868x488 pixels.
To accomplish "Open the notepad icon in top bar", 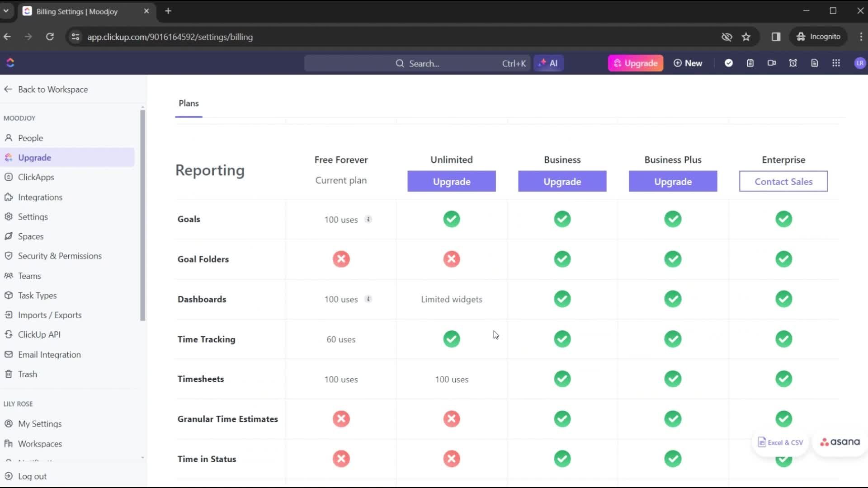I will (x=750, y=63).
